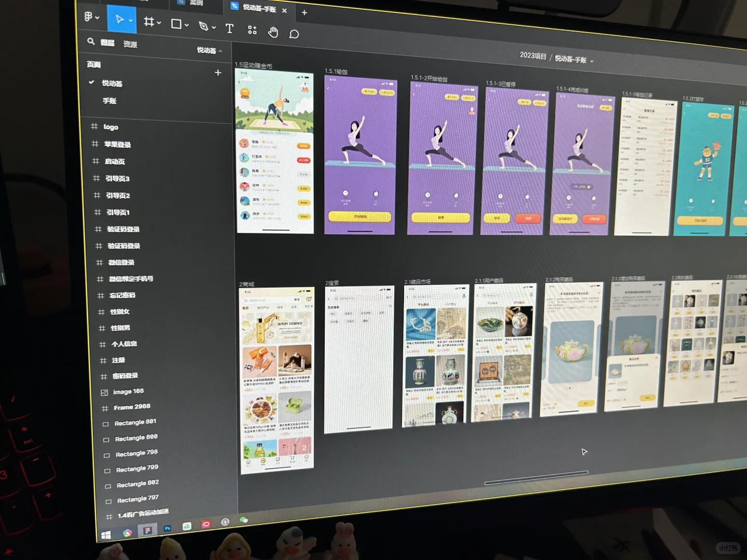This screenshot has width=747, height=560.
Task: Select the 忘记密码 layer
Action: (x=122, y=296)
